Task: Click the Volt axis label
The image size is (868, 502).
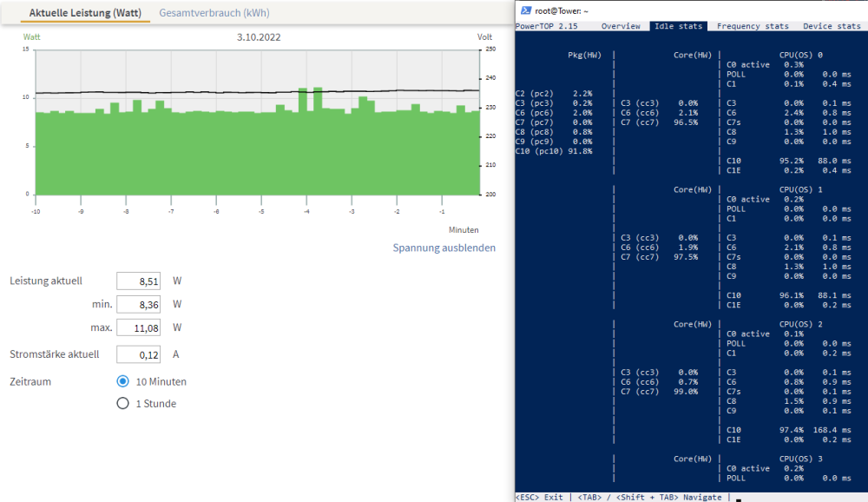Action: coord(484,37)
